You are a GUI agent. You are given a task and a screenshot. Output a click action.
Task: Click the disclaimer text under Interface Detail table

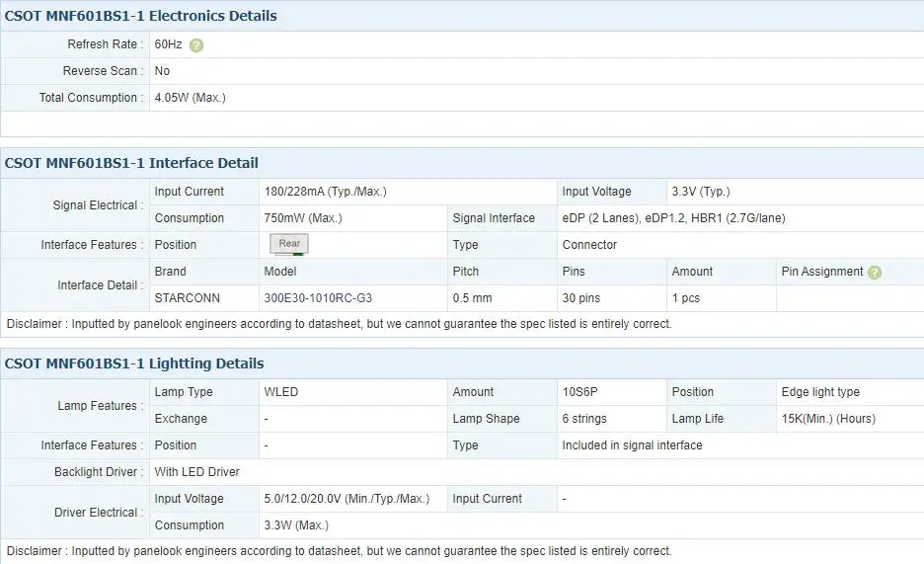coord(339,324)
